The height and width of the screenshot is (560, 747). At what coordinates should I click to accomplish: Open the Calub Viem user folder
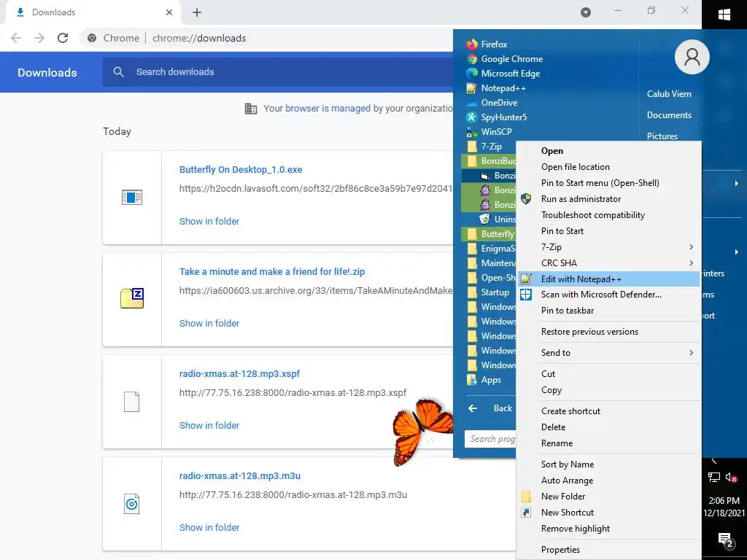point(669,94)
